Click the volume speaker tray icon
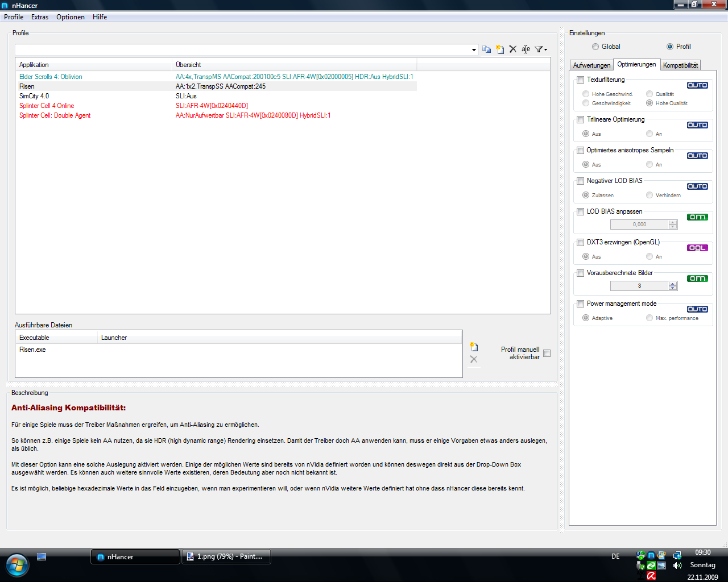The height and width of the screenshot is (582, 728). [x=677, y=566]
